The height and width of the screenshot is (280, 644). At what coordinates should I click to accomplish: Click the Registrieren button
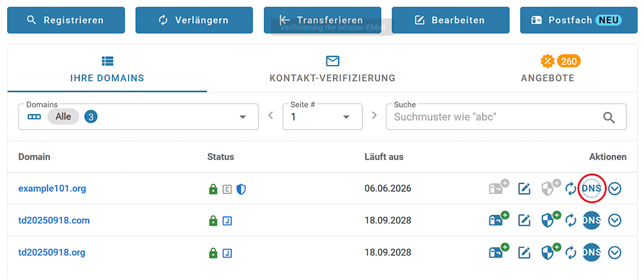tap(66, 21)
